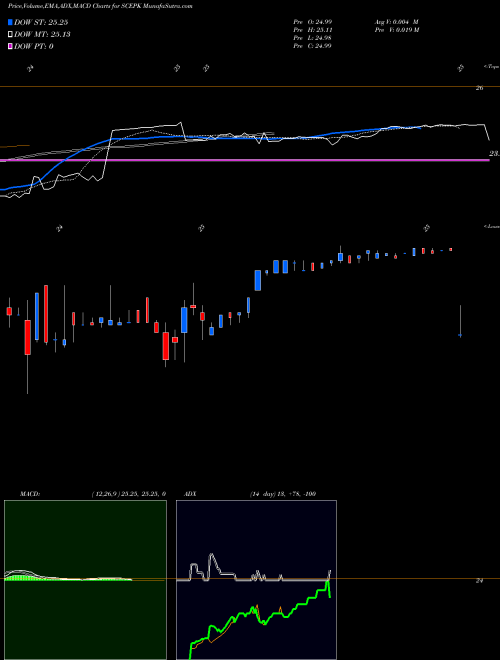The width and height of the screenshot is (500, 660).
Task: Click the blue DOW ST legend swatch
Action: point(10,22)
